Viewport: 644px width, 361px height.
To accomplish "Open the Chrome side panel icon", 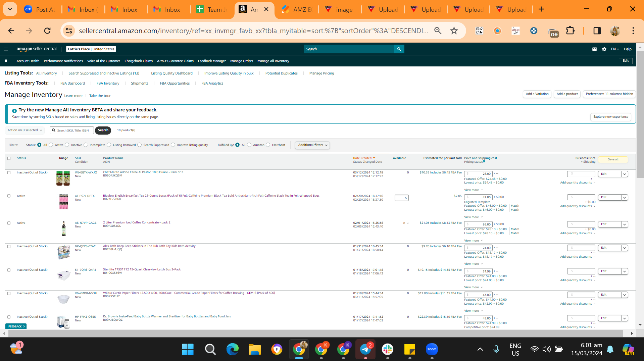I will (597, 31).
